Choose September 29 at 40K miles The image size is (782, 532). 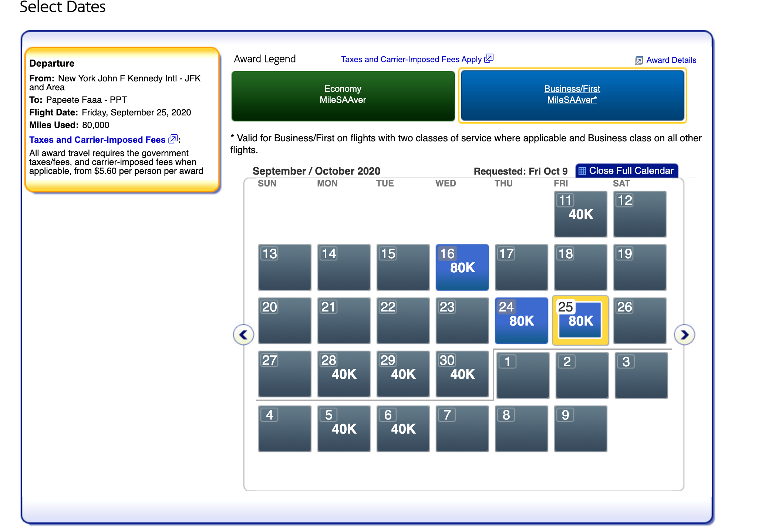(403, 374)
